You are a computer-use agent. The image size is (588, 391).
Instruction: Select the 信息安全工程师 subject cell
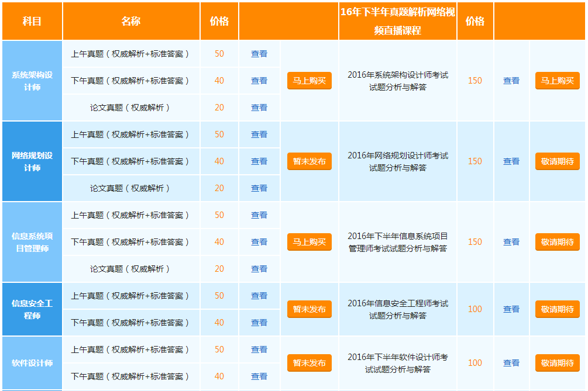pyautogui.click(x=32, y=309)
